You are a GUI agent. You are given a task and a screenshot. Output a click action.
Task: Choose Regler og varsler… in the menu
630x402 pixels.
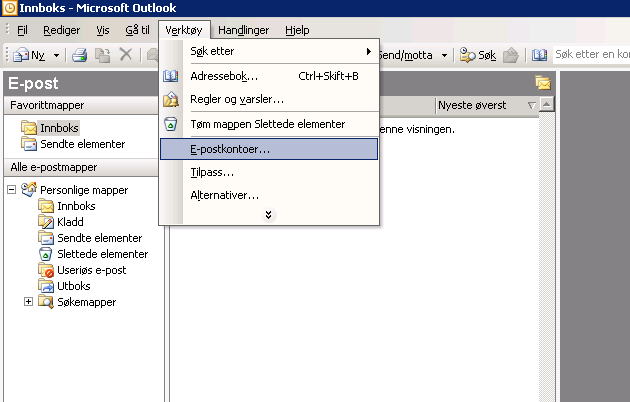click(269, 99)
